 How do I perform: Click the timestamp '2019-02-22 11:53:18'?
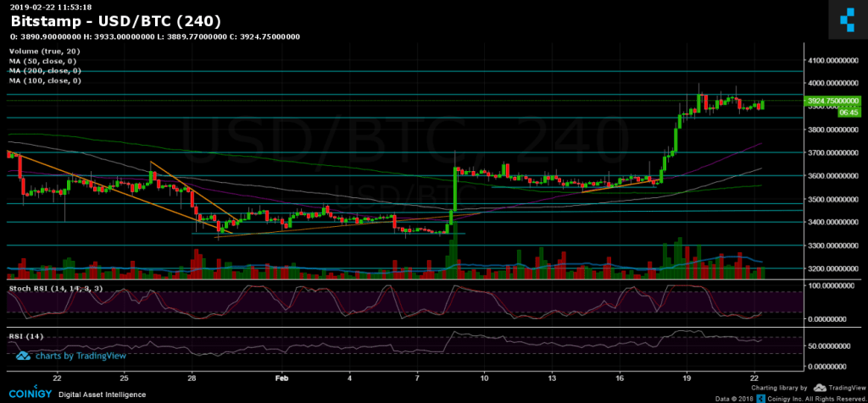(x=51, y=7)
